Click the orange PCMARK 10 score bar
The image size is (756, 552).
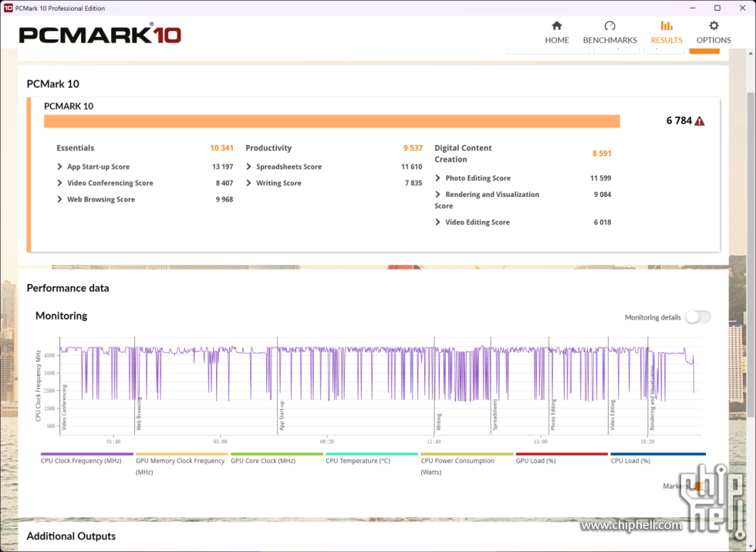(332, 121)
